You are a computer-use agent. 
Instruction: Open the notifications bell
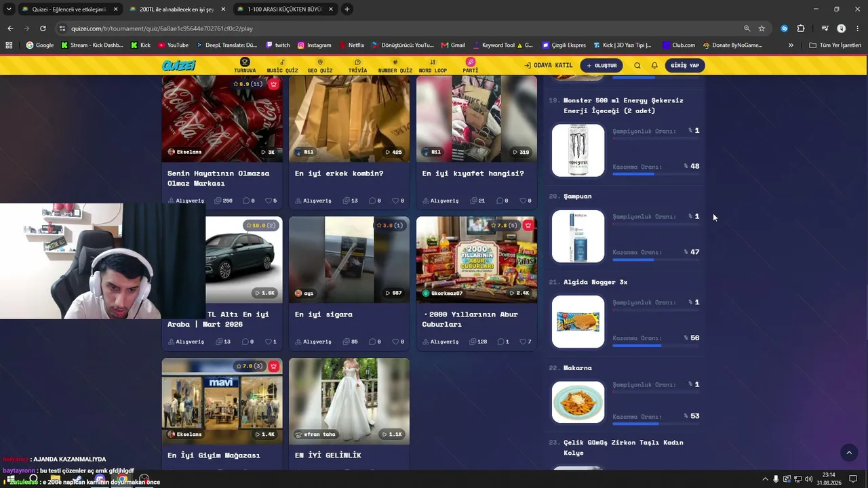tap(654, 66)
